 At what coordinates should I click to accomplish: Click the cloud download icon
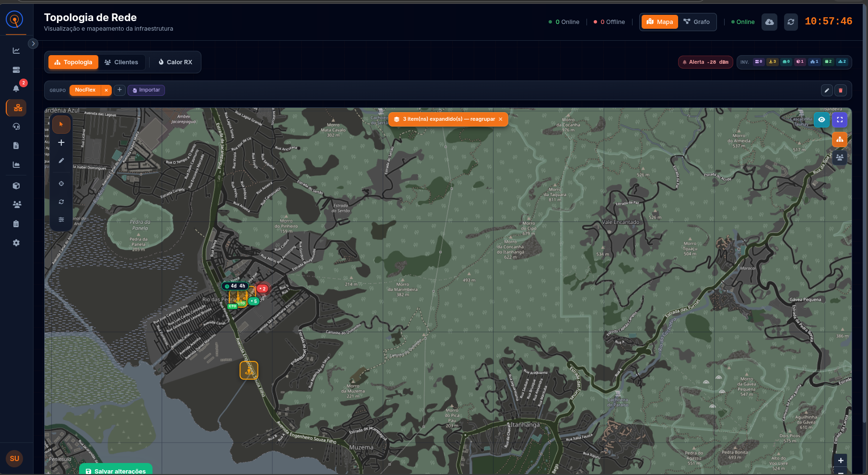(x=769, y=22)
